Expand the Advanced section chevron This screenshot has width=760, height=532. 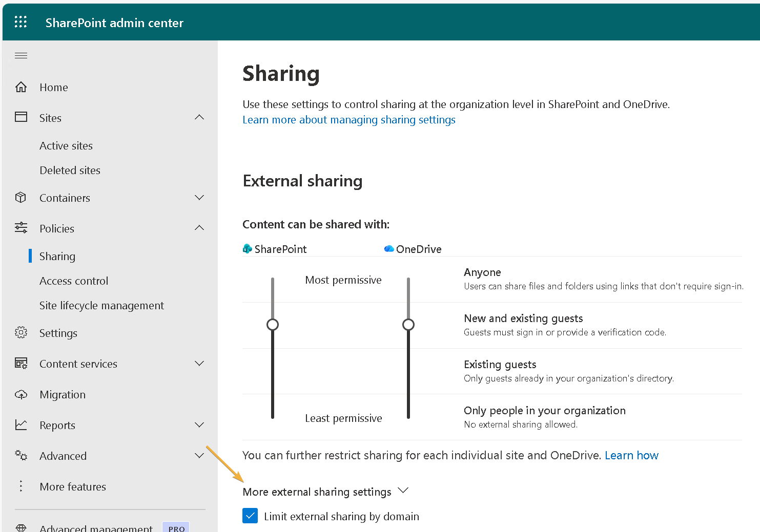click(199, 456)
